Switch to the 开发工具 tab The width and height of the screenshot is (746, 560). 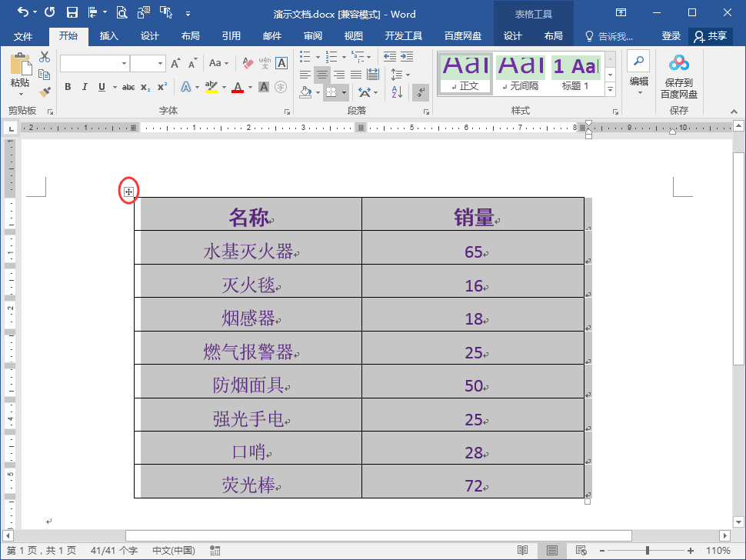404,36
